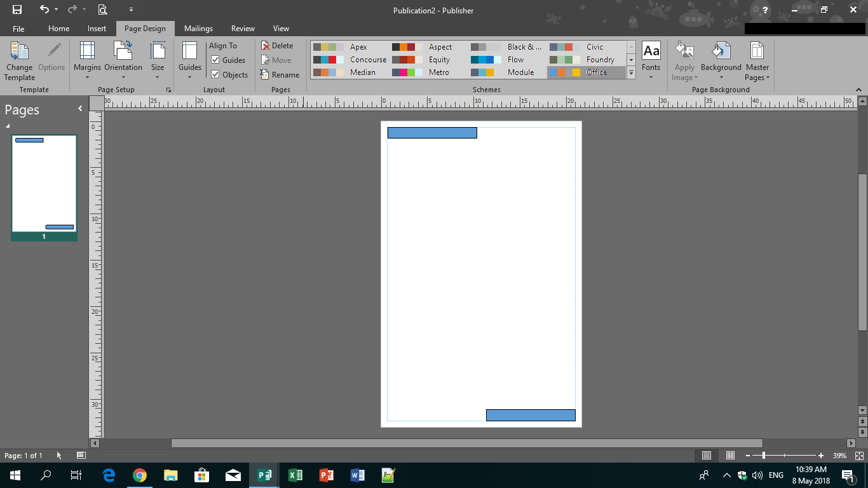Switch to the Home tab
This screenshot has width=868, height=488.
coord(58,29)
